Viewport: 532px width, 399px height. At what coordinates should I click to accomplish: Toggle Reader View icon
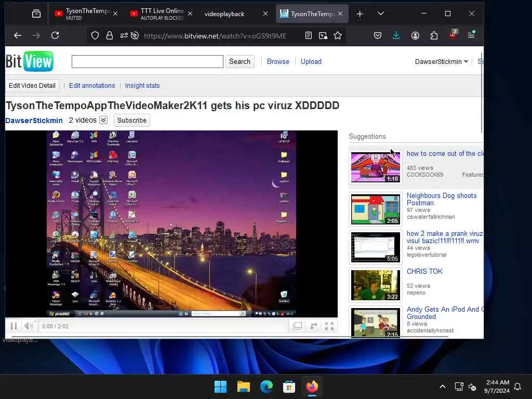(309, 35)
